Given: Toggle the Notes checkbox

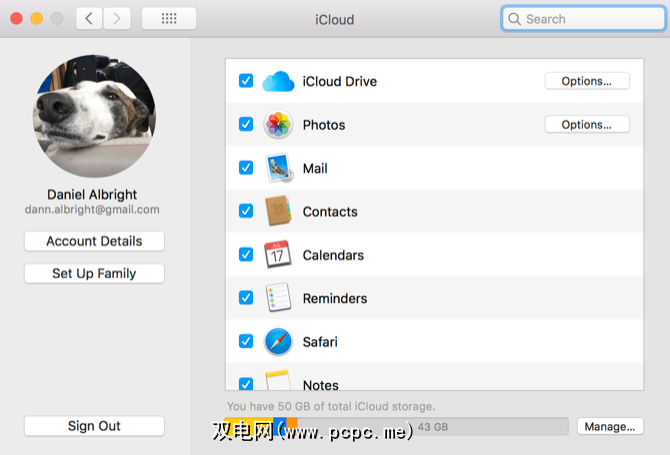Looking at the screenshot, I should (x=246, y=384).
